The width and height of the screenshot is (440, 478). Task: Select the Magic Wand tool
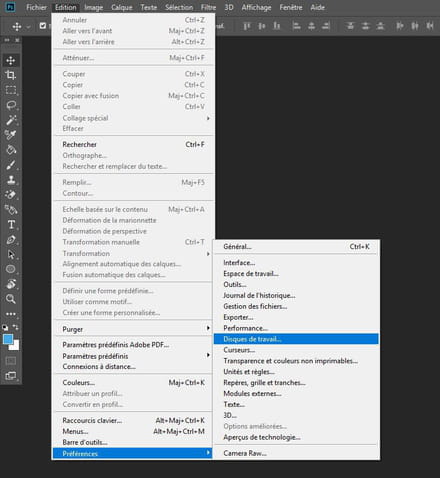pyautogui.click(x=11, y=120)
